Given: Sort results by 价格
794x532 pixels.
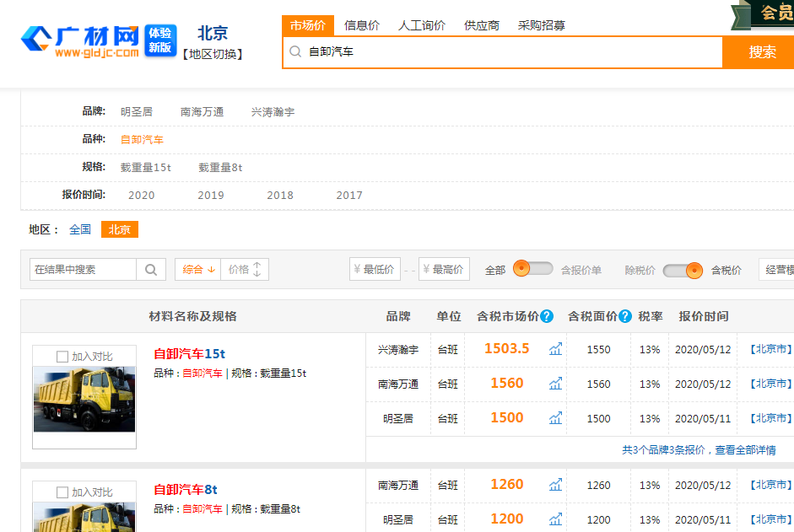Looking at the screenshot, I should pyautogui.click(x=245, y=269).
